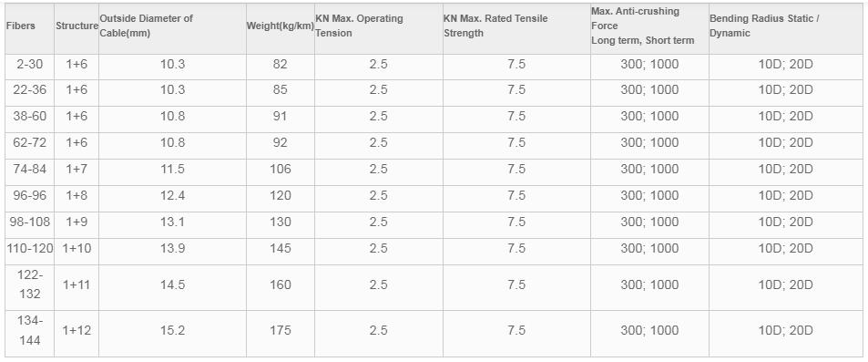Click the Bending Radius Static / Dynamic header

pos(764,26)
